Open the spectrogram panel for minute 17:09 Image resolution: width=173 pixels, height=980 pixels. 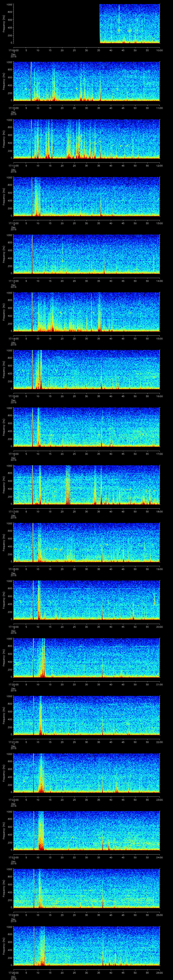87,24
